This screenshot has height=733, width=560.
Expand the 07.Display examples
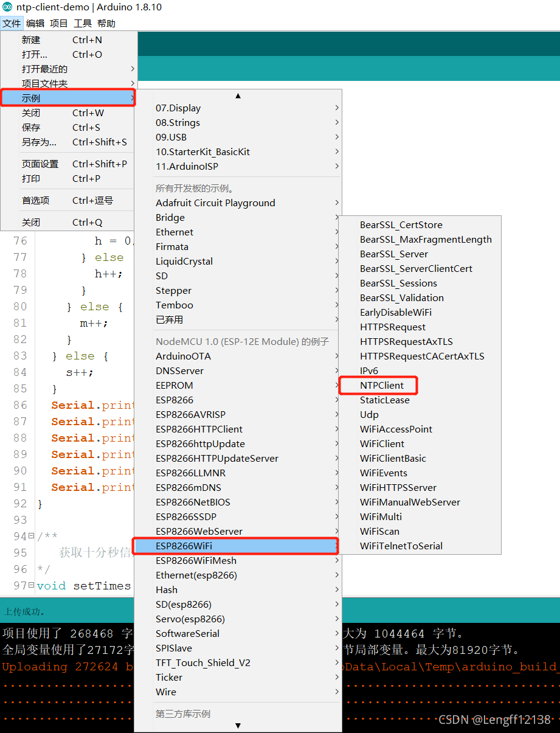(238, 108)
